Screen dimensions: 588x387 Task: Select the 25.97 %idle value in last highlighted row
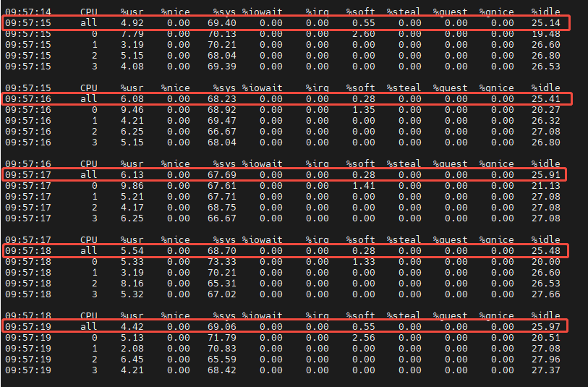click(x=545, y=327)
